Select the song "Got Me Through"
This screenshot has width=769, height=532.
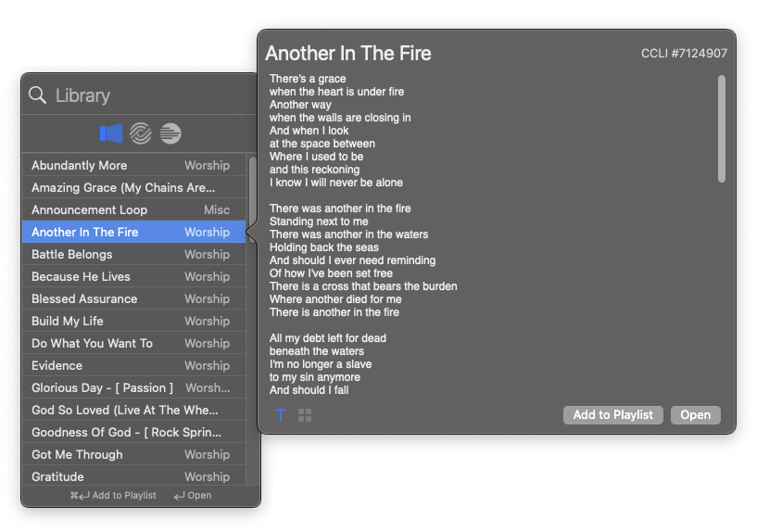133,454
